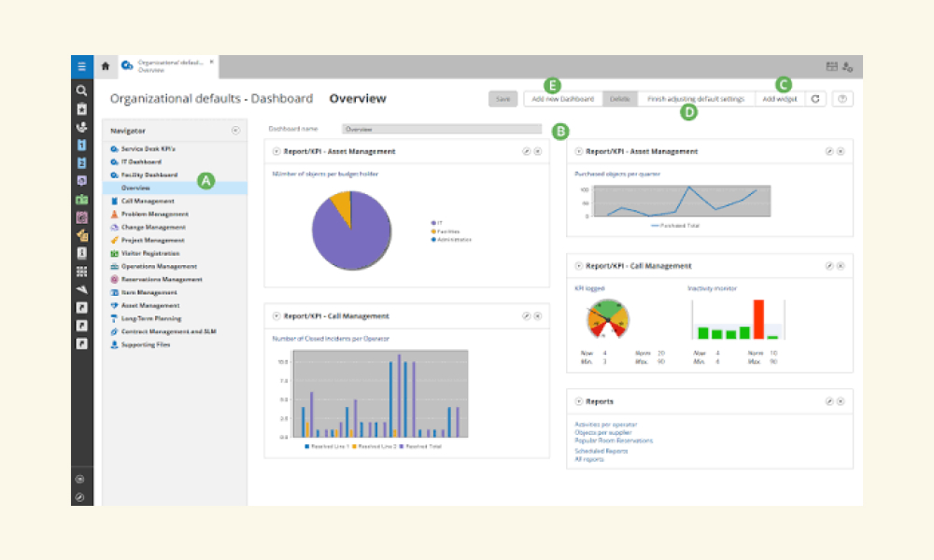Collapse the Closed Incidents per Operator widget

(276, 316)
